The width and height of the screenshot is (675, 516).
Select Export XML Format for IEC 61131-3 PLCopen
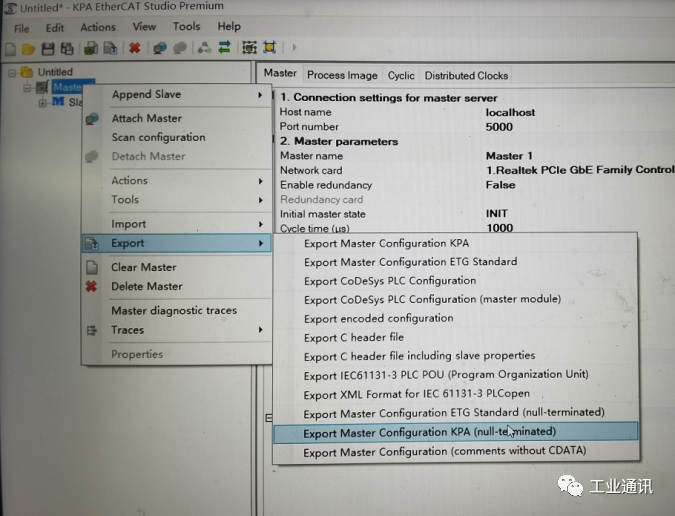[456, 394]
